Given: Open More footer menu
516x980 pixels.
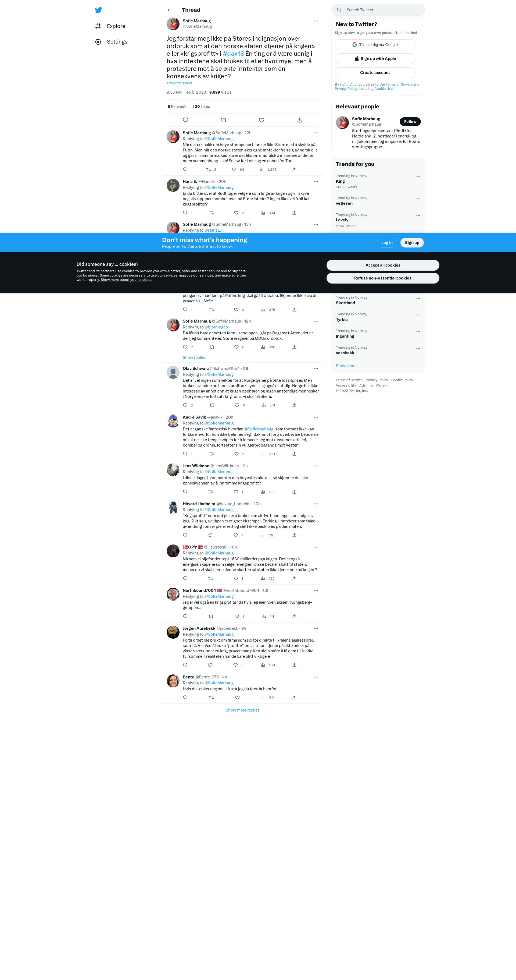Looking at the screenshot, I should tap(382, 385).
